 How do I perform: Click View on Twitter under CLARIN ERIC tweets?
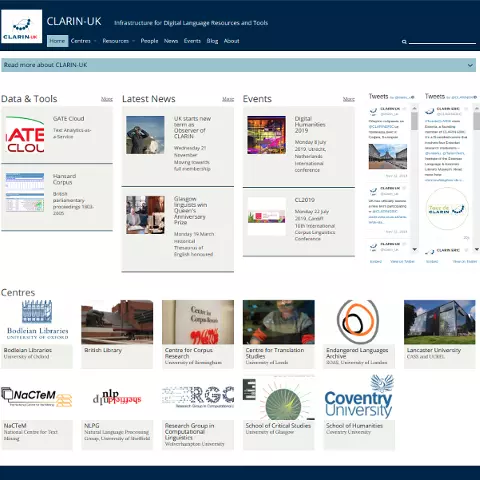tap(465, 261)
